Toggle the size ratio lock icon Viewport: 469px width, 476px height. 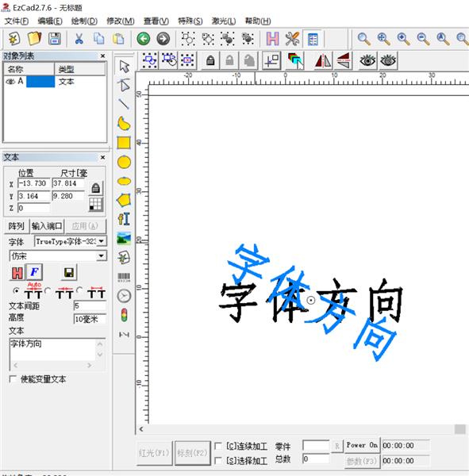click(96, 188)
